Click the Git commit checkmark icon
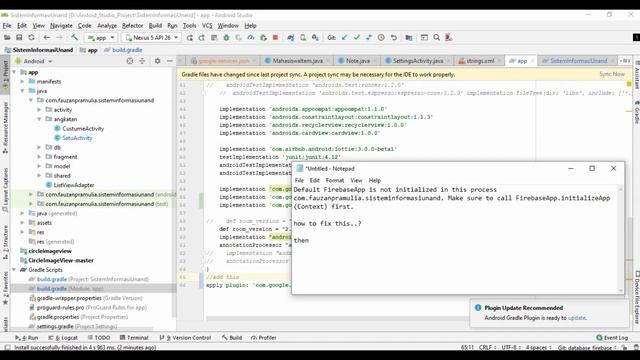The height and width of the screenshot is (360, 640). [x=357, y=38]
